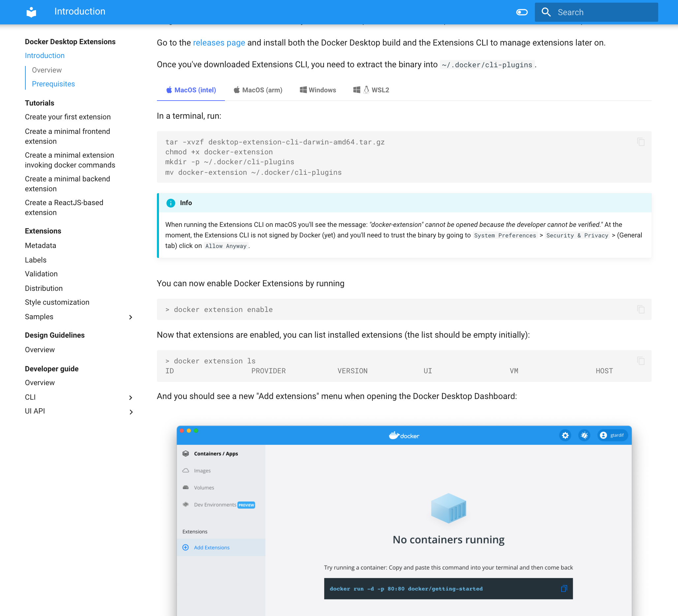678x616 pixels.
Task: Open Overview under Design Guidelines
Action: click(40, 349)
